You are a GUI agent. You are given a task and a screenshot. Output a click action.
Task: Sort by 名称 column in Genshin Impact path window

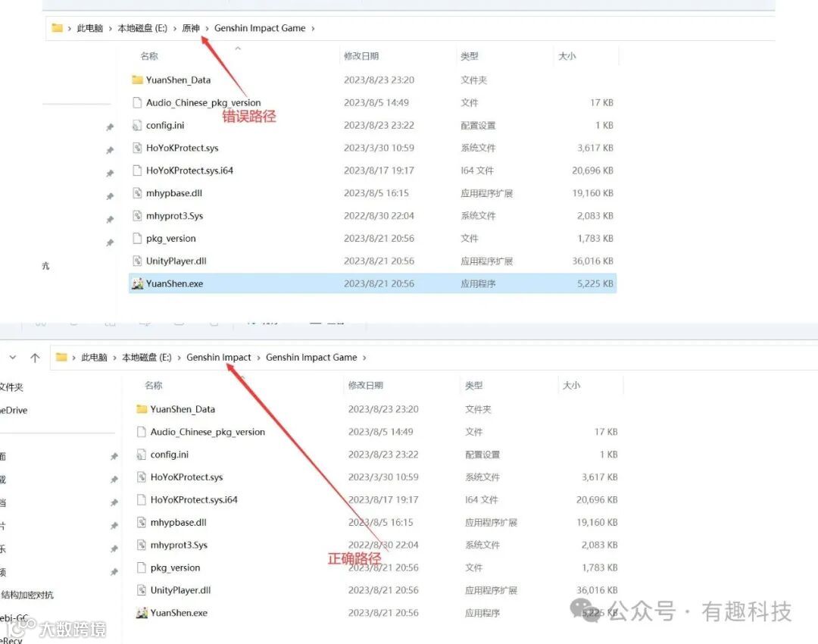pyautogui.click(x=153, y=385)
